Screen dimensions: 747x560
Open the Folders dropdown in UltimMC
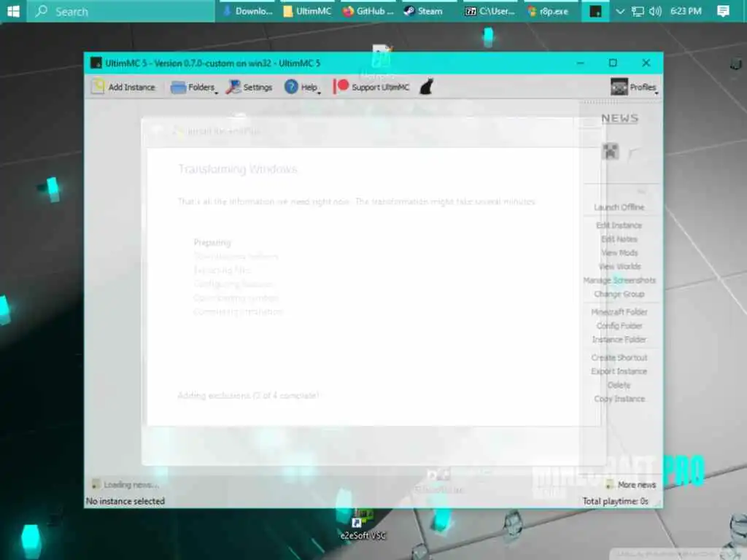pos(193,87)
